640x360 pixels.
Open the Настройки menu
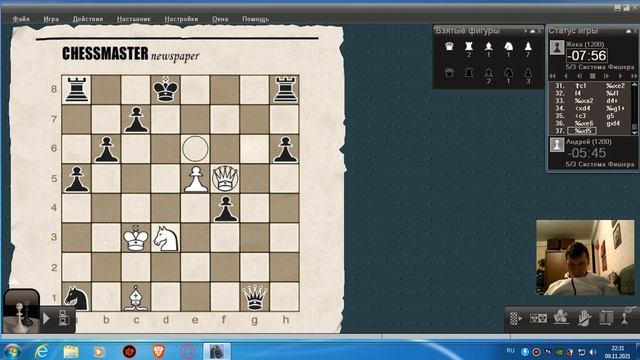coord(181,19)
